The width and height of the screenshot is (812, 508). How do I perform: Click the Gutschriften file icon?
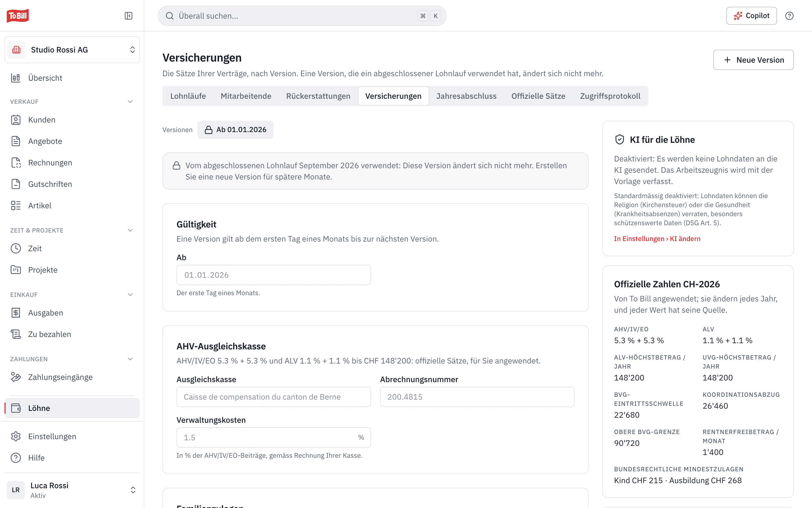pyautogui.click(x=16, y=184)
